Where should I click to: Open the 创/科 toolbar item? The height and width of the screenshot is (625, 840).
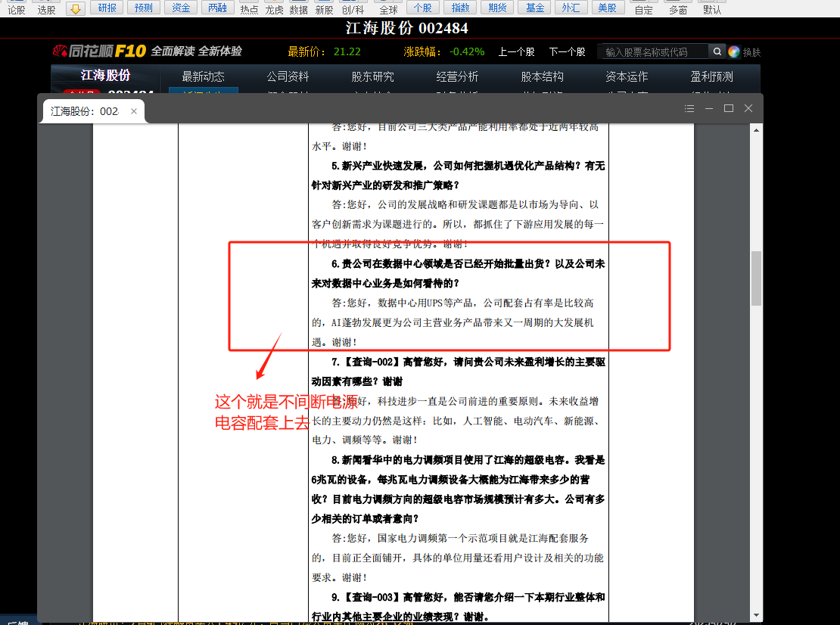click(x=353, y=9)
